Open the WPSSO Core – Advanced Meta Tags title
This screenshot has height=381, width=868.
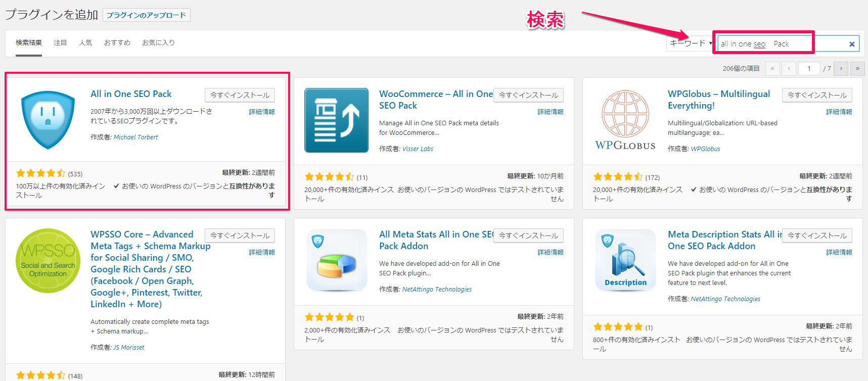151,269
